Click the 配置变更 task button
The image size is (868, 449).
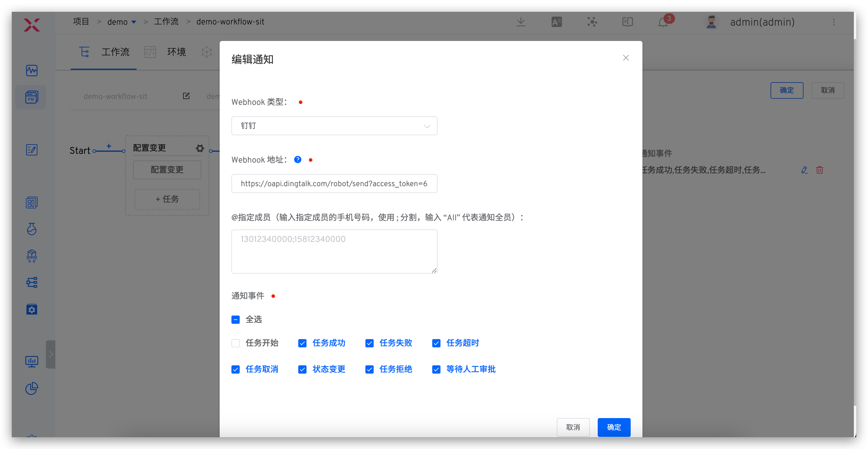click(x=167, y=170)
